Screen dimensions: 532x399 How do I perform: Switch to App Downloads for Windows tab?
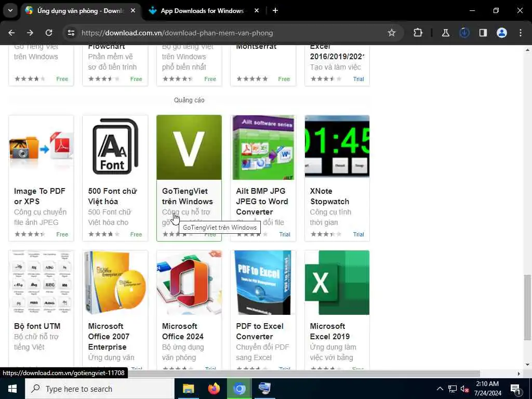[x=202, y=11]
